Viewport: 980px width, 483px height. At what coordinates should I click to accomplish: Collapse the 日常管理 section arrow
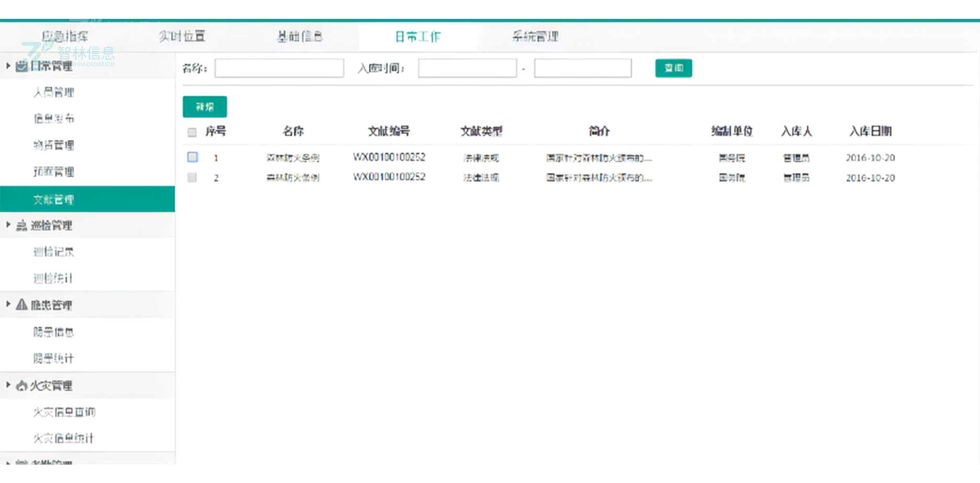8,65
